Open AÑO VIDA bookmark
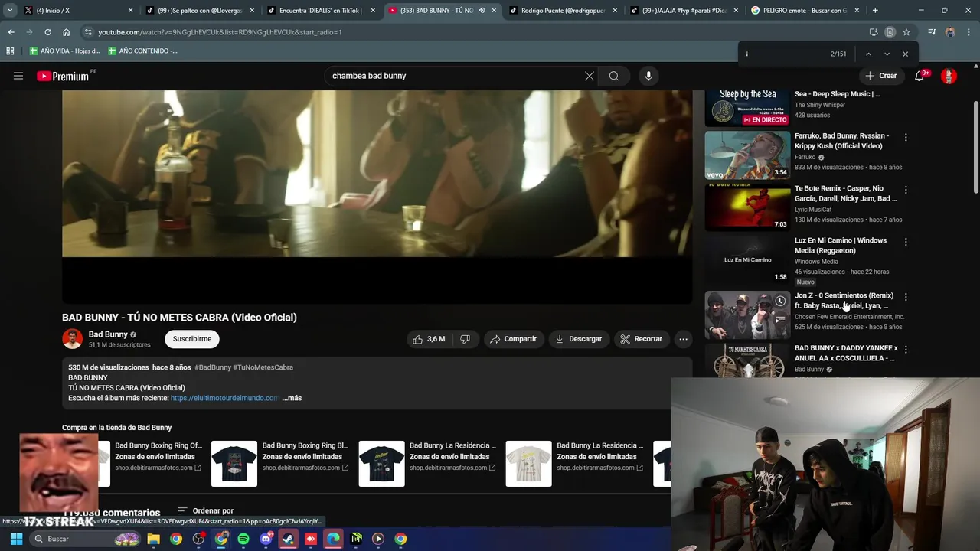The height and width of the screenshot is (551, 980). point(65,51)
